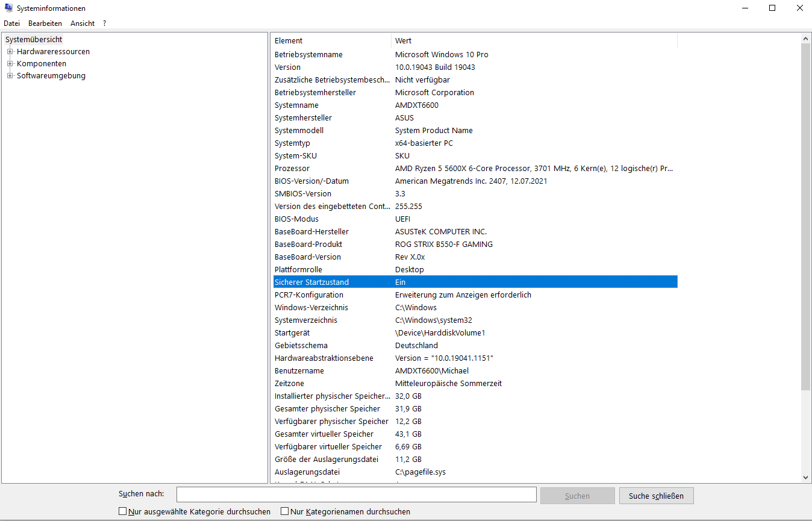Select the Zeitzone row

tap(475, 383)
